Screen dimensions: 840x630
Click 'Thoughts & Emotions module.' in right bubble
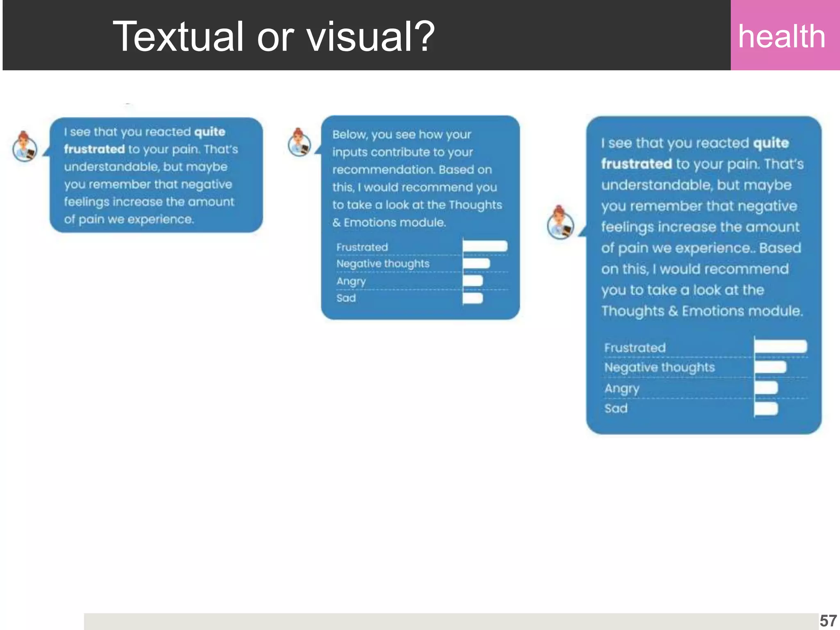[x=702, y=311]
